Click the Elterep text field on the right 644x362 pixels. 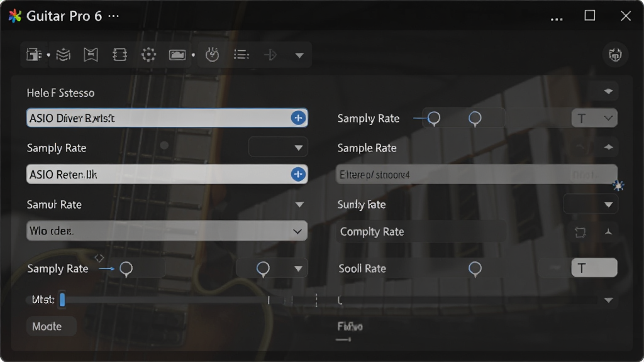(477, 175)
